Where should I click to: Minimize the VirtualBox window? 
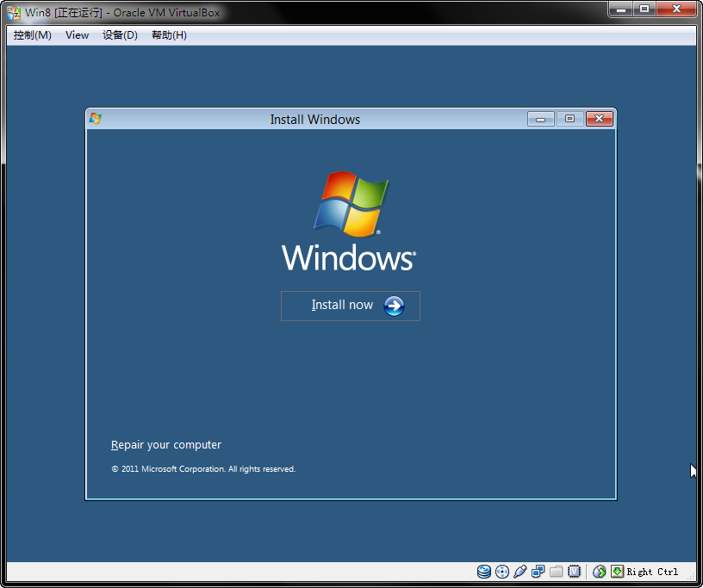621,9
